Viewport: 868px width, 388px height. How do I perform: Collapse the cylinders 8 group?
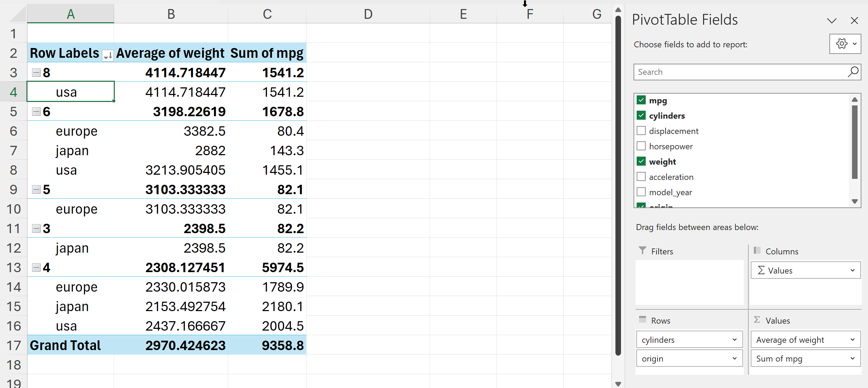[36, 72]
